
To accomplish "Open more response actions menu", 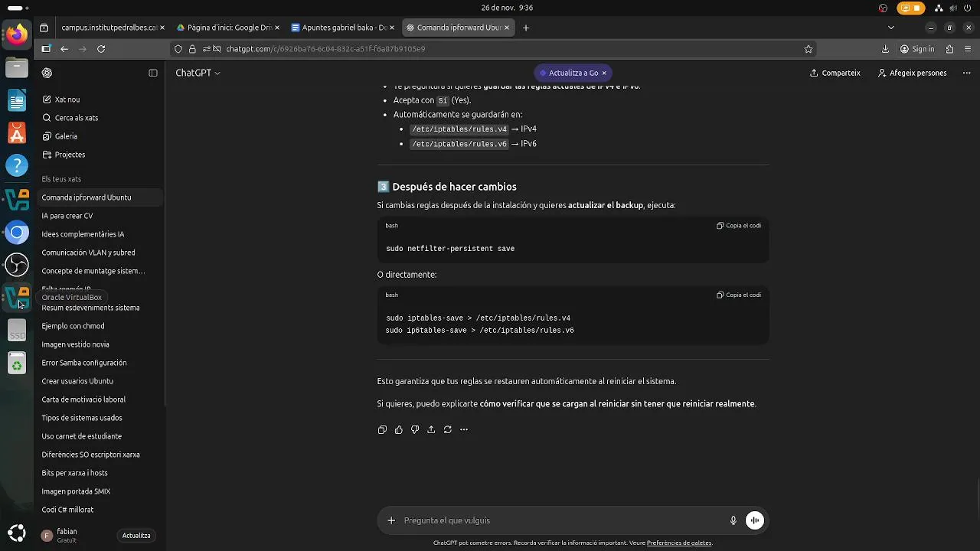I will tap(464, 429).
